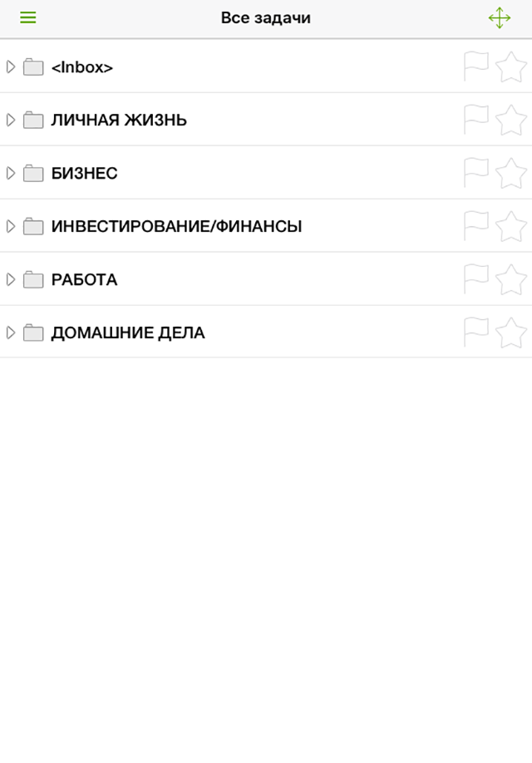
Task: Expand the ЛИЧНАЯ ЖИЗНЬ disclosure triangle
Action: click(x=11, y=120)
